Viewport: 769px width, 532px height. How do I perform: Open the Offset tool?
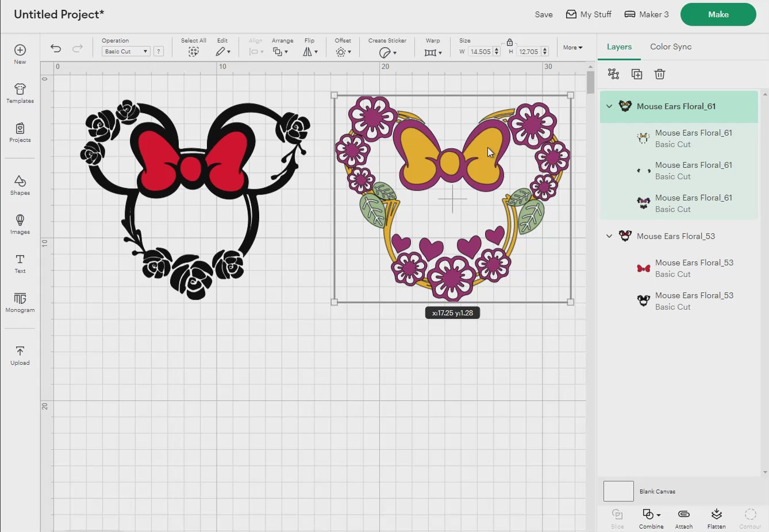(343, 52)
